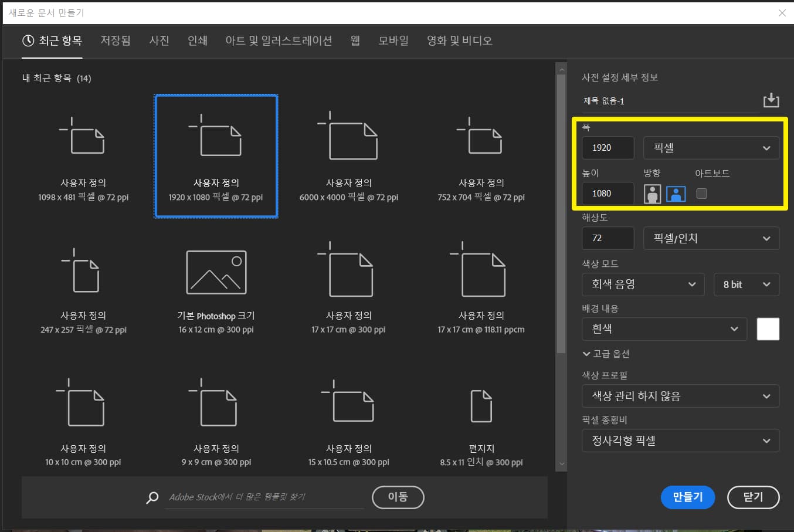Click the width field showing 1920

[x=608, y=148]
